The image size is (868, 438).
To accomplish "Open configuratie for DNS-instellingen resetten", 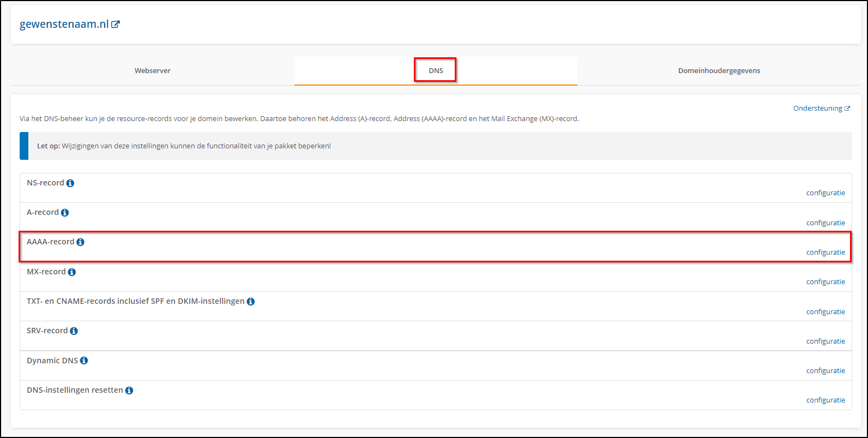I will click(x=825, y=400).
